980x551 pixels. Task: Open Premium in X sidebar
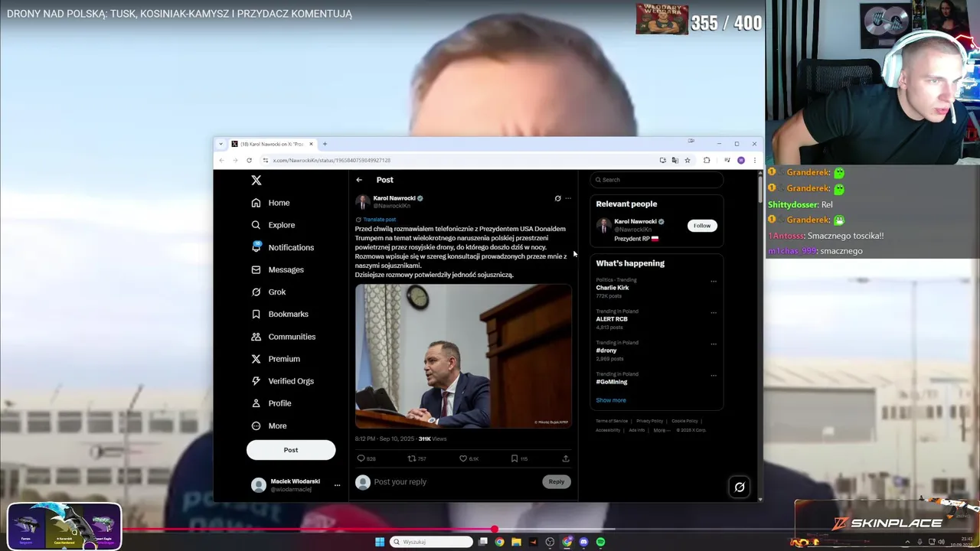coord(276,359)
